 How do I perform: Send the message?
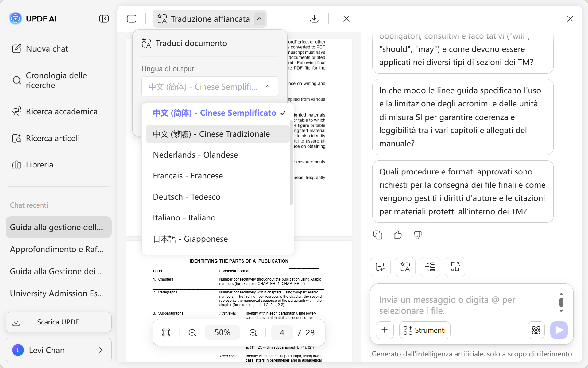tap(559, 330)
